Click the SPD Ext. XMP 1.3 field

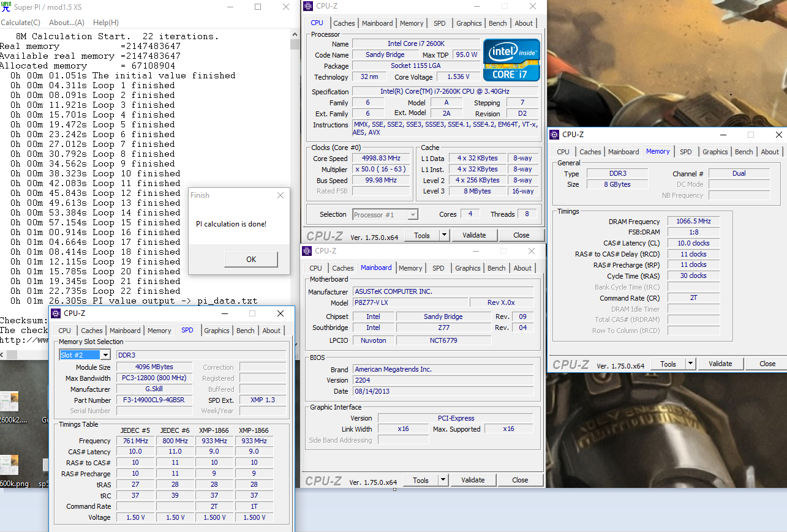point(263,400)
